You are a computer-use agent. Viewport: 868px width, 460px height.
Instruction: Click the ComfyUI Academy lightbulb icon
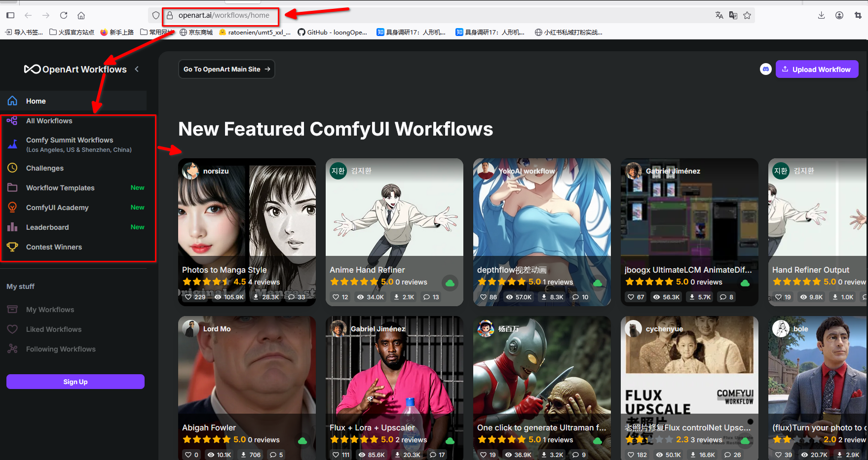point(12,208)
